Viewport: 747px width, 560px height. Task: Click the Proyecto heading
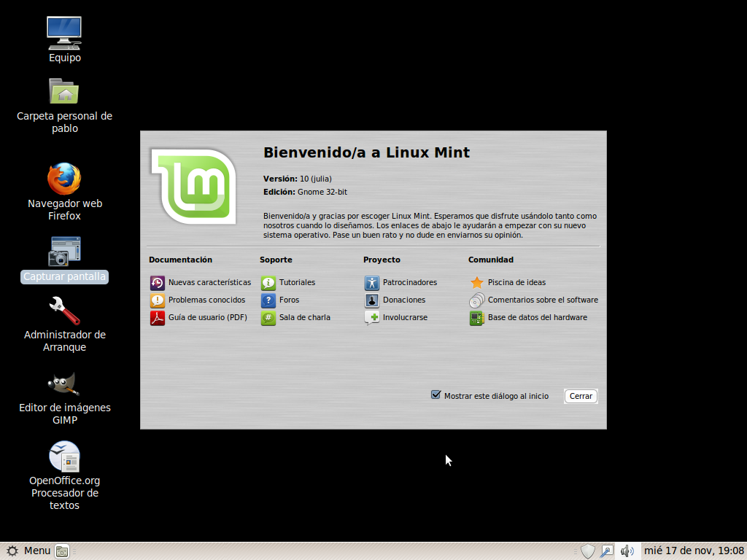(382, 260)
